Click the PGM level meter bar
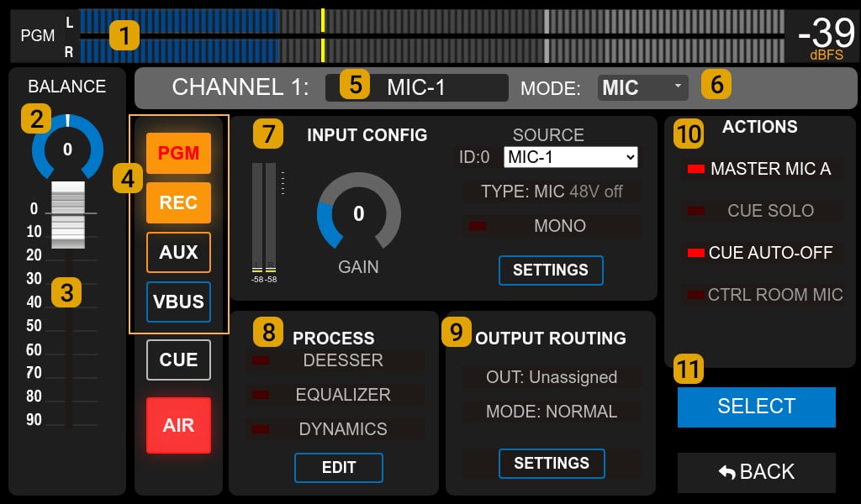The height and width of the screenshot is (504, 861). coord(432,35)
